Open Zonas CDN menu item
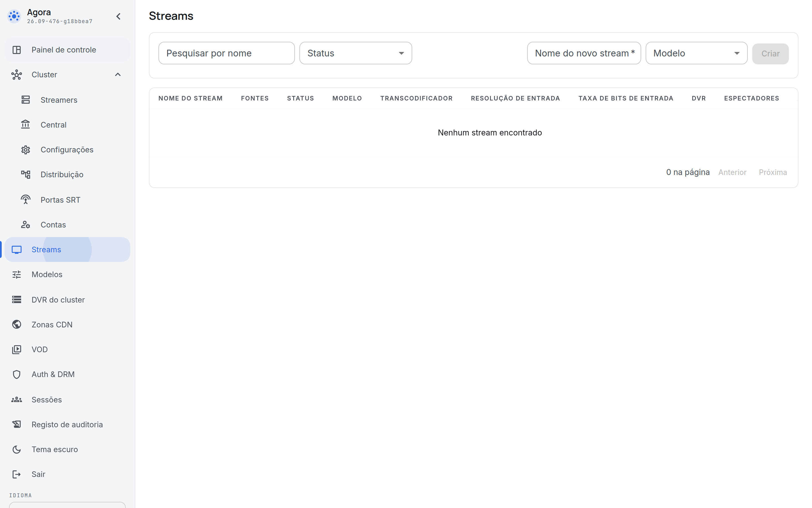812x508 pixels. pos(67,324)
